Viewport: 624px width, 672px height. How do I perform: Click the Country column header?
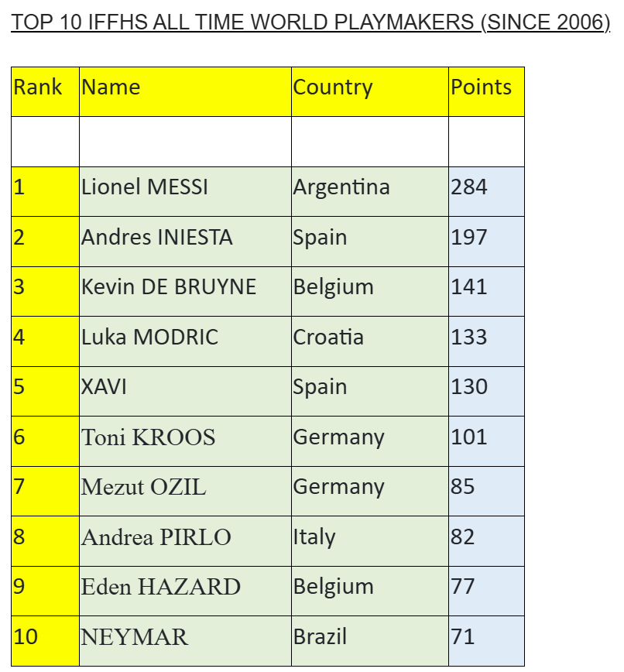pos(370,91)
